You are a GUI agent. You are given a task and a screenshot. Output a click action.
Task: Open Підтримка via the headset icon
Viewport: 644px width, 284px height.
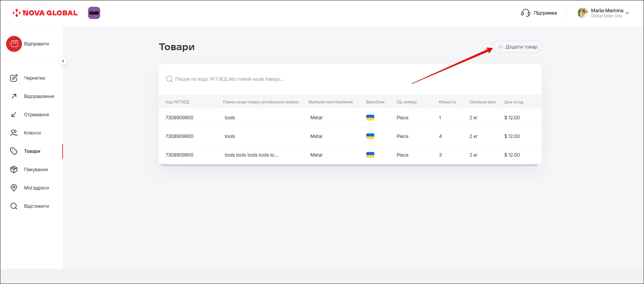pyautogui.click(x=526, y=13)
